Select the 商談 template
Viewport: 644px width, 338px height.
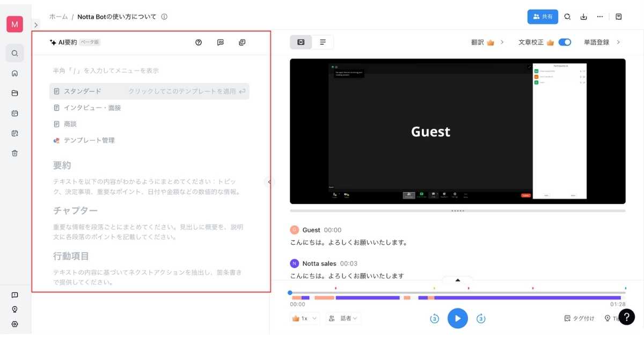point(65,124)
